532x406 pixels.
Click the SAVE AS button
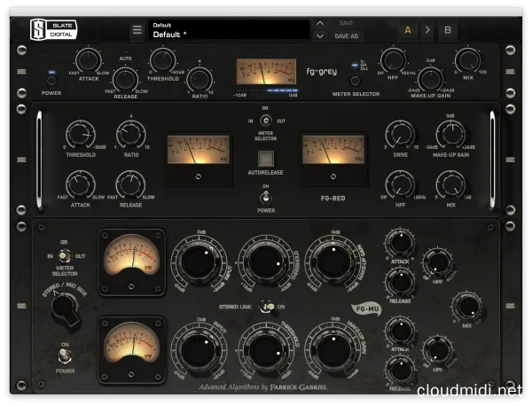pos(346,36)
